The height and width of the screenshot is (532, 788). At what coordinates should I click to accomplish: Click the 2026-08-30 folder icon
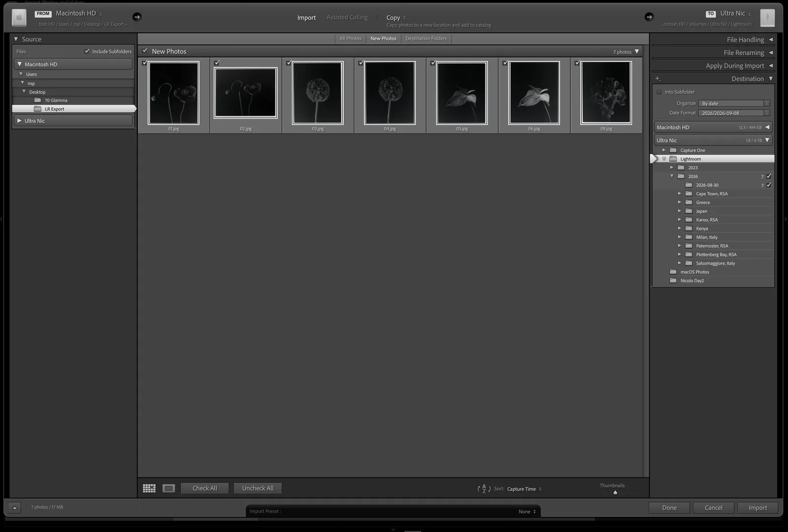pyautogui.click(x=689, y=185)
